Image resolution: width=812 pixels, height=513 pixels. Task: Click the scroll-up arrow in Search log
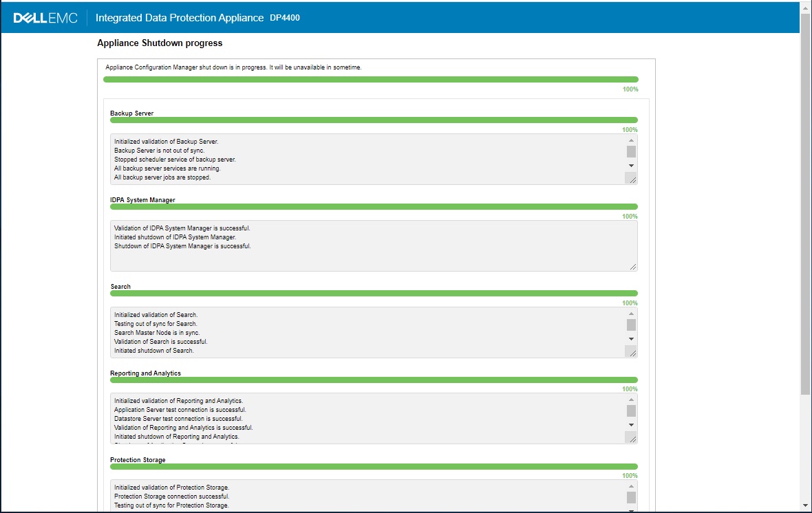coord(630,313)
